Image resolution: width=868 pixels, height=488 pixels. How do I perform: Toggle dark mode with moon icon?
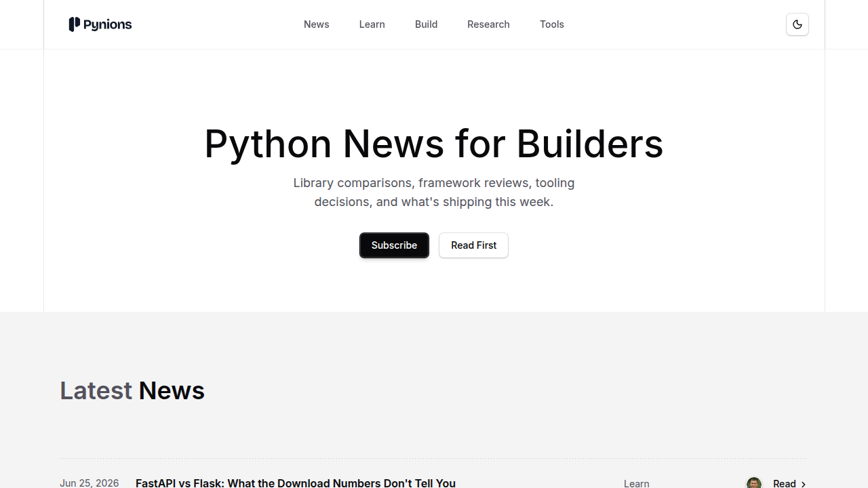(797, 24)
